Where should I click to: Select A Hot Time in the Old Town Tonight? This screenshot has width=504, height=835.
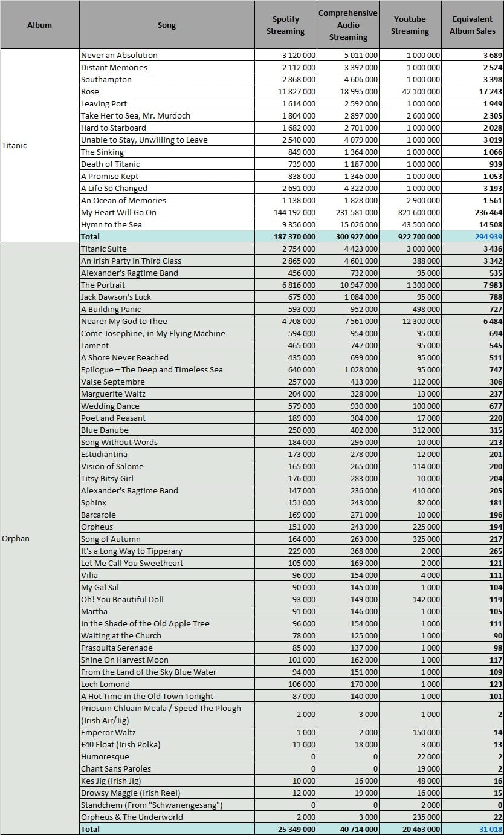tap(147, 696)
